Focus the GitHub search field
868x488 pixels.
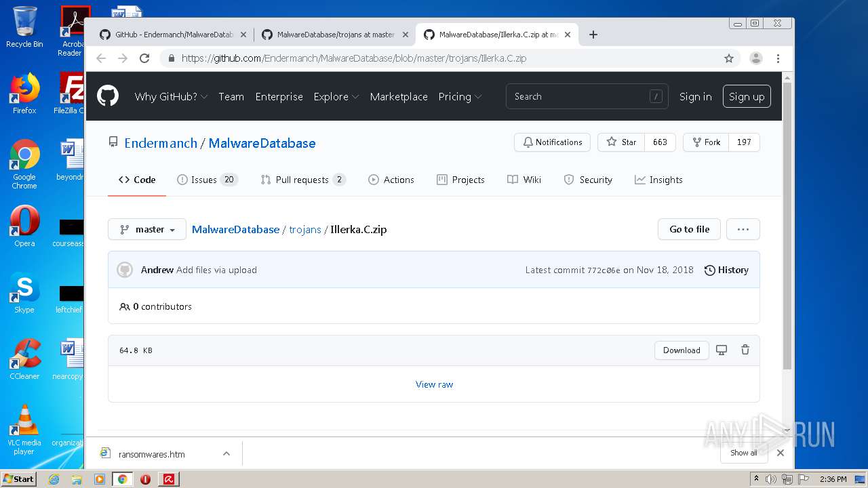[x=587, y=96]
